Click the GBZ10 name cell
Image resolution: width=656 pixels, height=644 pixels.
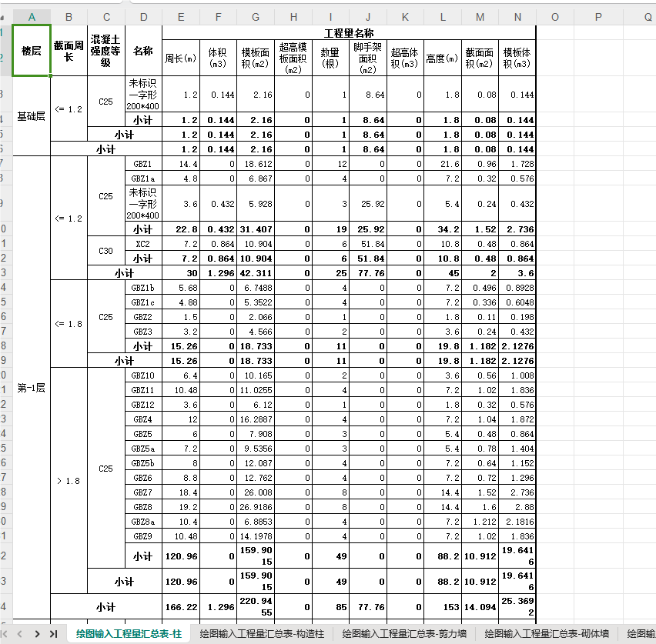click(x=143, y=375)
